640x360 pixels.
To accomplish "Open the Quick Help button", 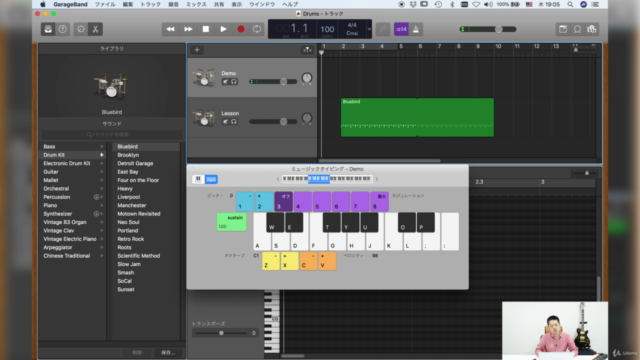I will point(62,29).
